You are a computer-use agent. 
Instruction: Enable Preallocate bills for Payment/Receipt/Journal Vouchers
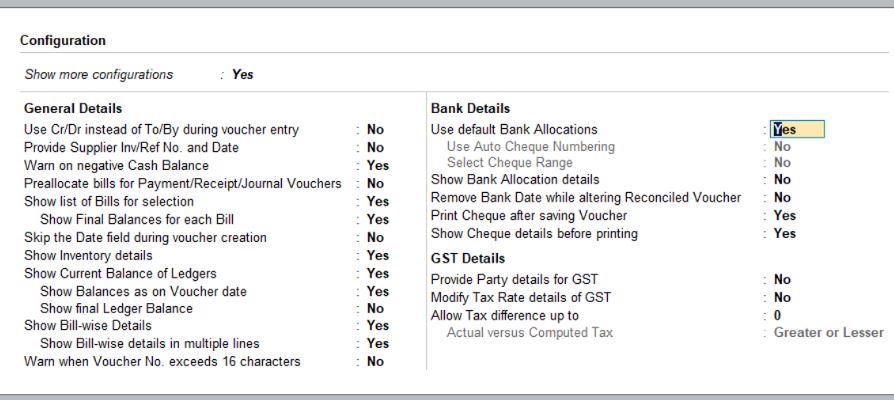point(375,184)
